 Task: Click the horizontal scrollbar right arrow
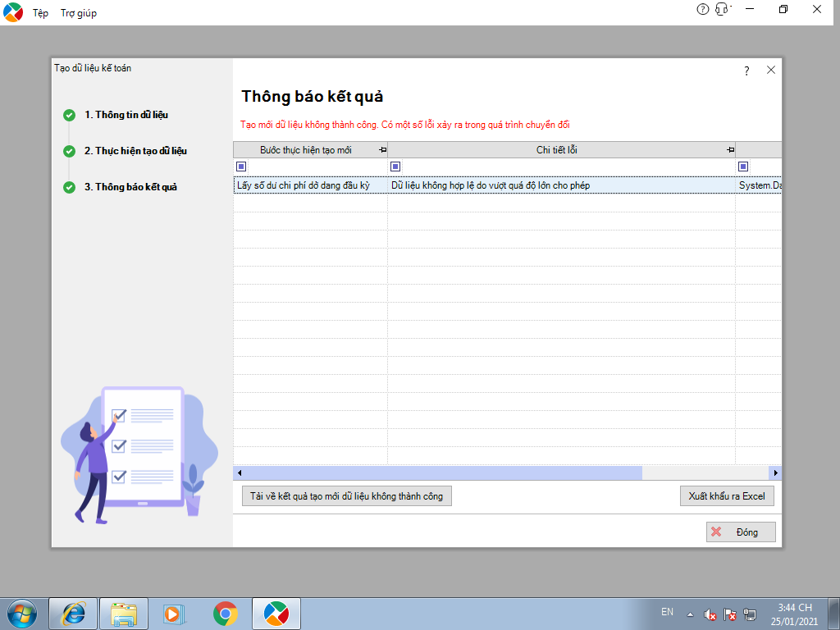pos(776,473)
